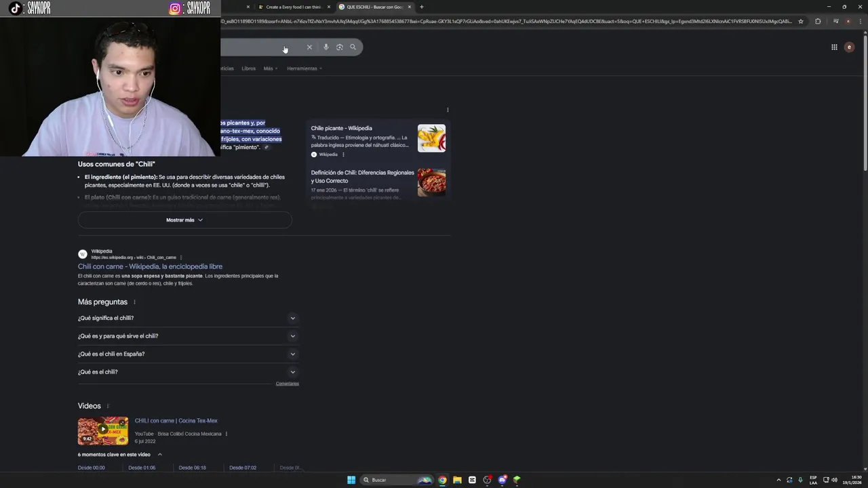Click the microphone tray icon
Viewport: 868px width, 488px height.
tap(801, 480)
